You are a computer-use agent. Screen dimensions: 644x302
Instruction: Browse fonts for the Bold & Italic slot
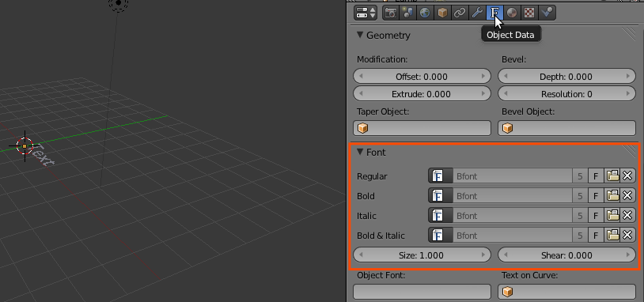coord(441,235)
